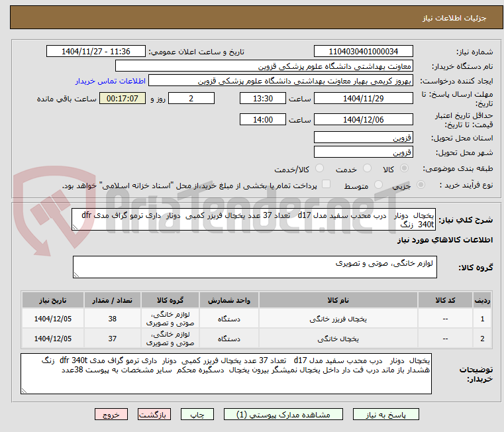Click need date in row 1

pyautogui.click(x=53, y=319)
